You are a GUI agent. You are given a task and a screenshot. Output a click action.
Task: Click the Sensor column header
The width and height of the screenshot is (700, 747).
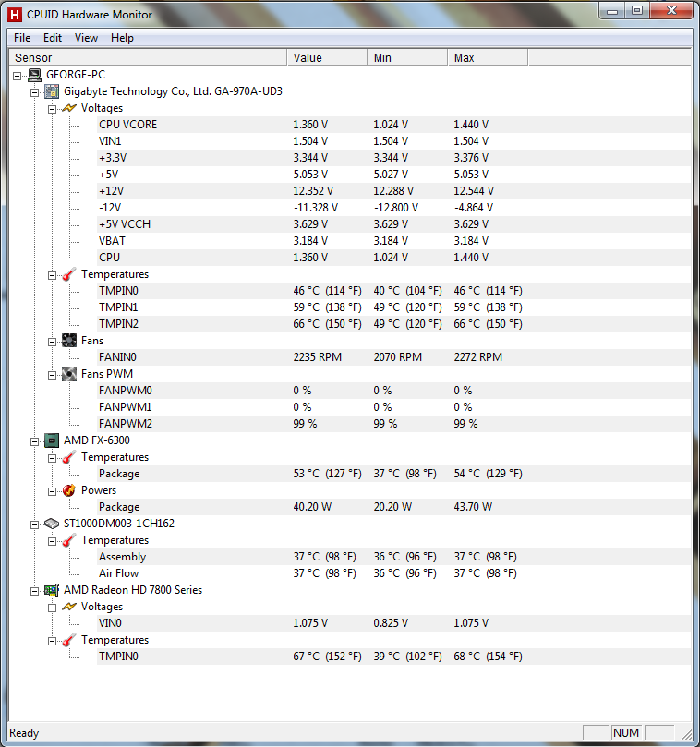click(148, 57)
